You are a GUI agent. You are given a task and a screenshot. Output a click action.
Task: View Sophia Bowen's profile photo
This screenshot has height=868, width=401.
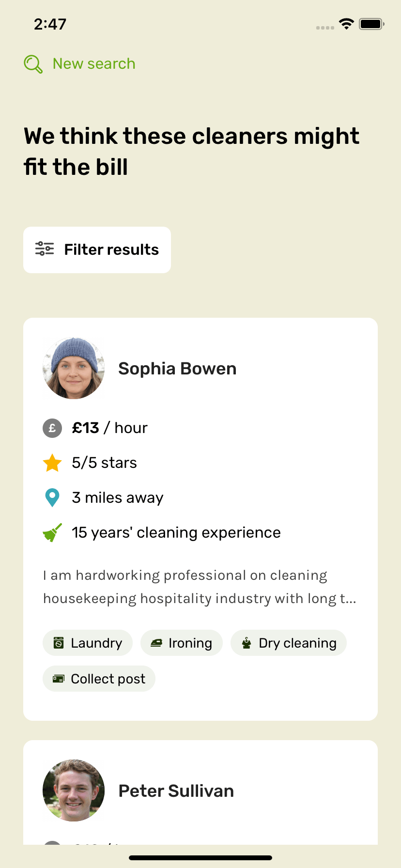point(74,369)
